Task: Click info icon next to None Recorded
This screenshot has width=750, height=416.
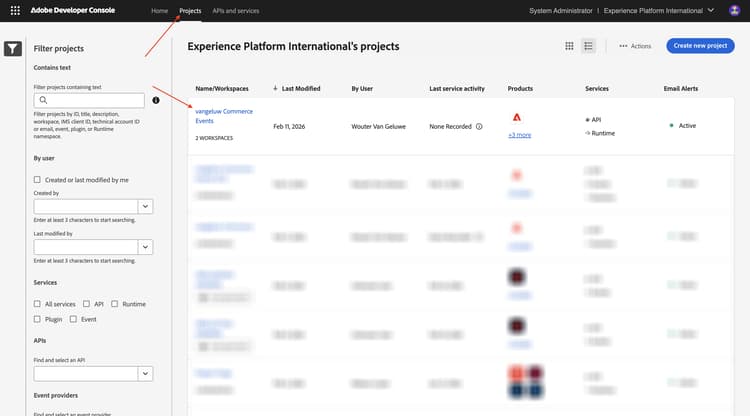Action: pyautogui.click(x=479, y=127)
